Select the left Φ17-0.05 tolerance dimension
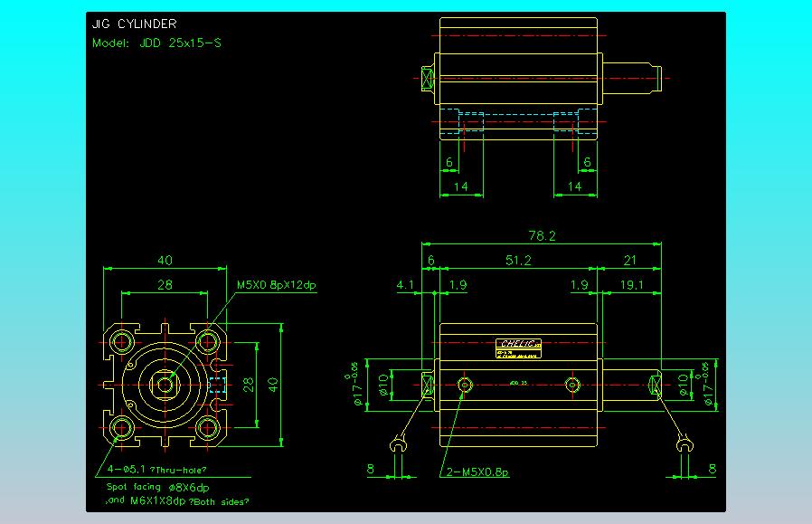Viewport: 812px width, 524px height. pyautogui.click(x=352, y=384)
